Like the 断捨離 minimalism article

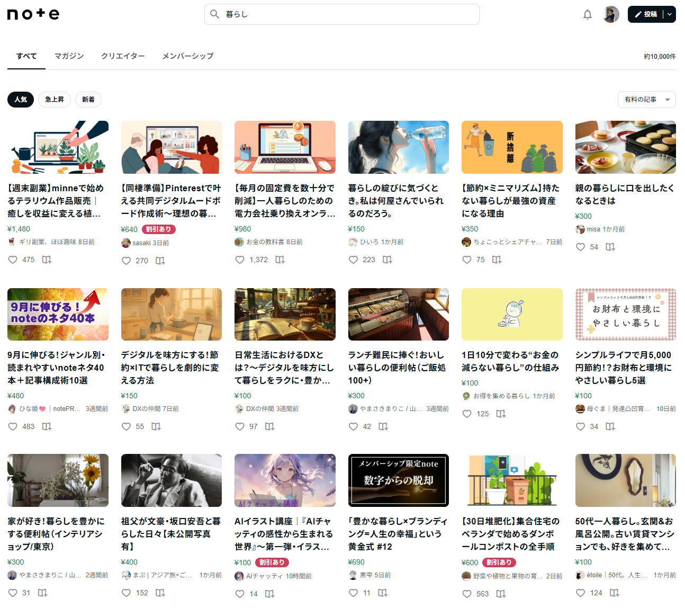tap(467, 260)
